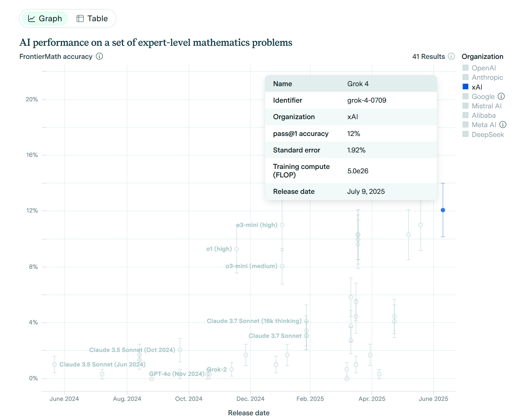Click the 'Claude 3.7 Sonnet' point label

(x=275, y=336)
